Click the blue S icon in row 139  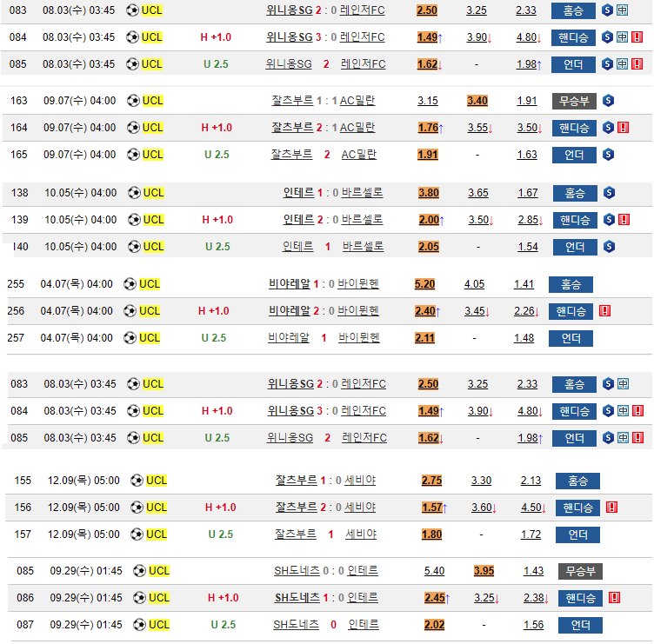(x=609, y=220)
